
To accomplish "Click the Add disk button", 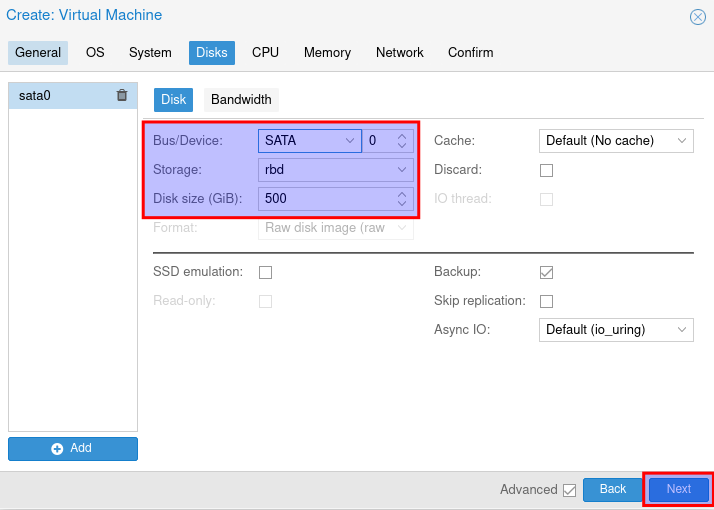I will tap(73, 449).
